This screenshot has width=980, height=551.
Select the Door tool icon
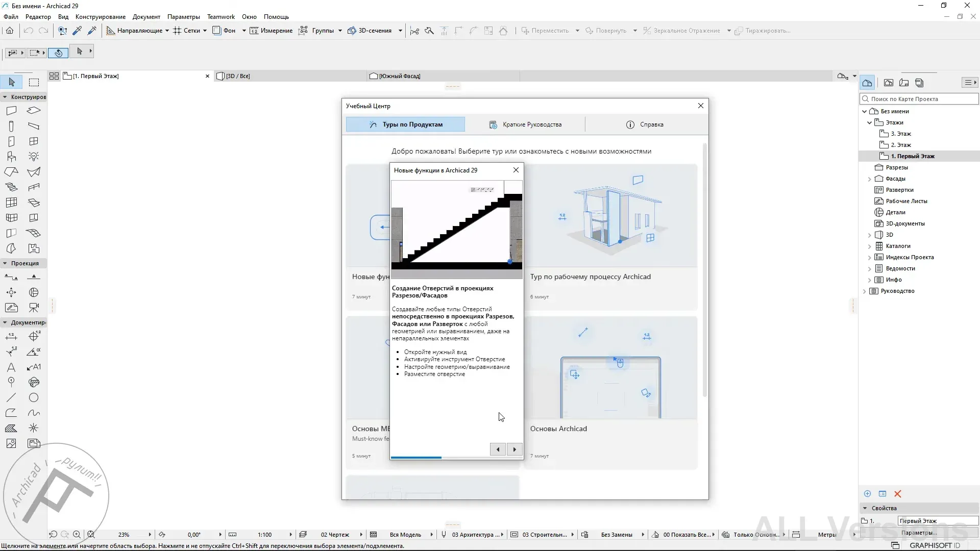coord(11,141)
